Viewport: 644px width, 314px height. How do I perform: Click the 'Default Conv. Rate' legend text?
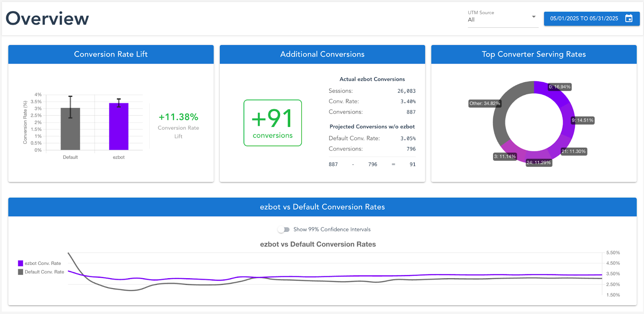click(44, 272)
